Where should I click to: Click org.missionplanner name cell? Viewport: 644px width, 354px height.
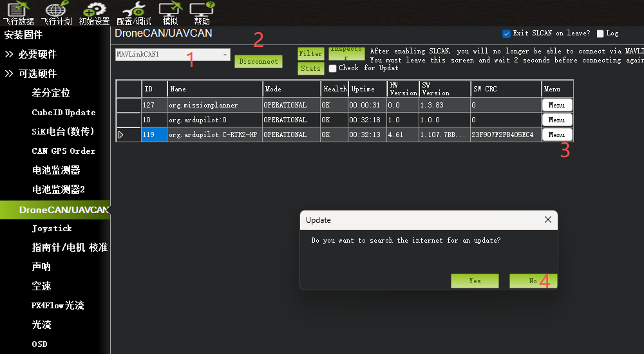(215, 105)
